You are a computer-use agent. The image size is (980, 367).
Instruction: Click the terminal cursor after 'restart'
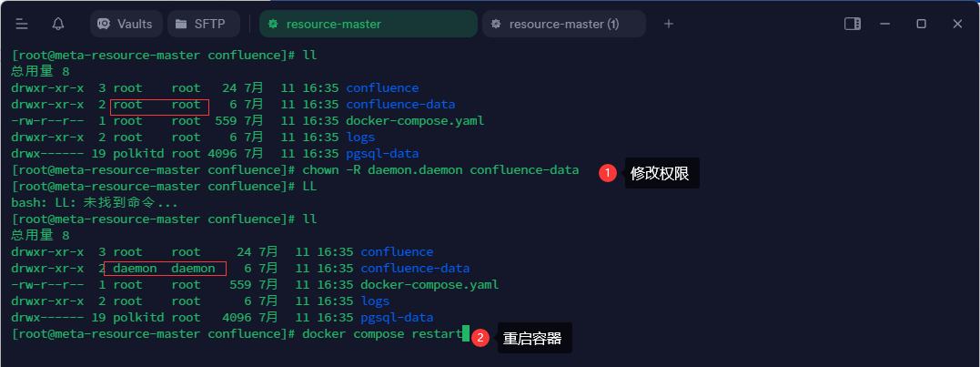click(x=466, y=333)
